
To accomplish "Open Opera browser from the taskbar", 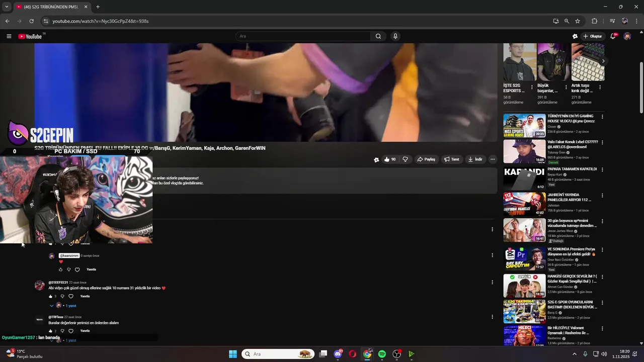I will tap(353, 354).
